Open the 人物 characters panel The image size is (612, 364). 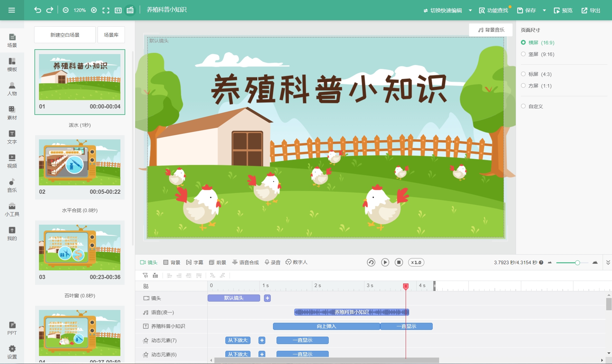click(12, 89)
